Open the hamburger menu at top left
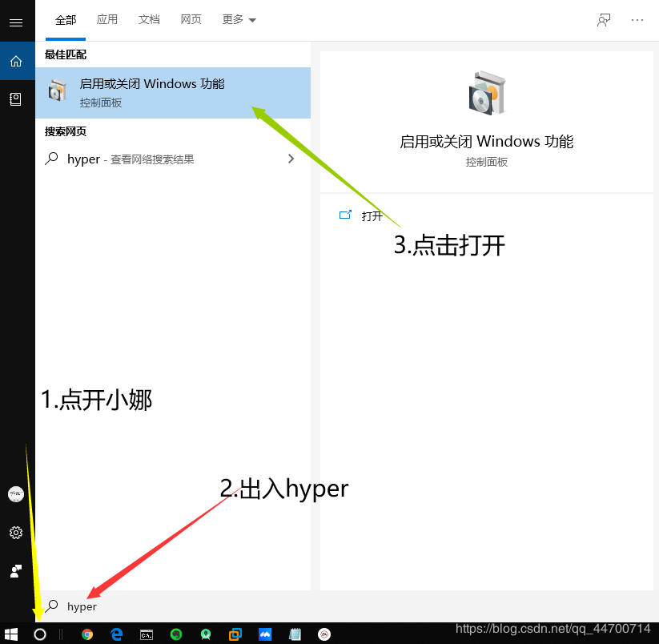This screenshot has width=659, height=644. [16, 22]
